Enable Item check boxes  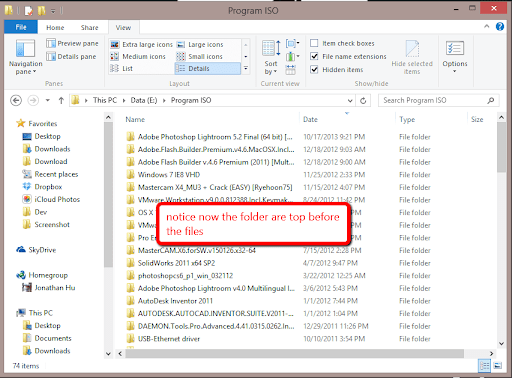pyautogui.click(x=314, y=43)
